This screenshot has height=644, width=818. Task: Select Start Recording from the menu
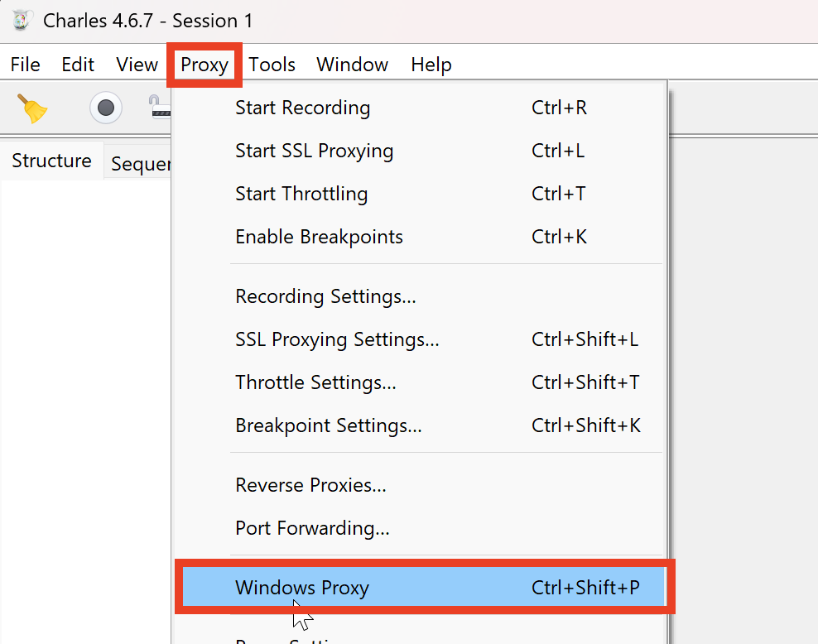(420, 108)
